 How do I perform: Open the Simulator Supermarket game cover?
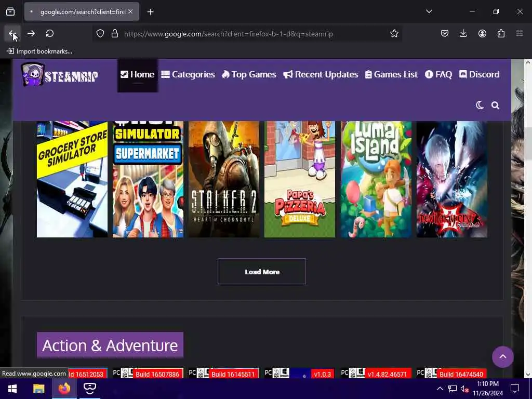(148, 179)
